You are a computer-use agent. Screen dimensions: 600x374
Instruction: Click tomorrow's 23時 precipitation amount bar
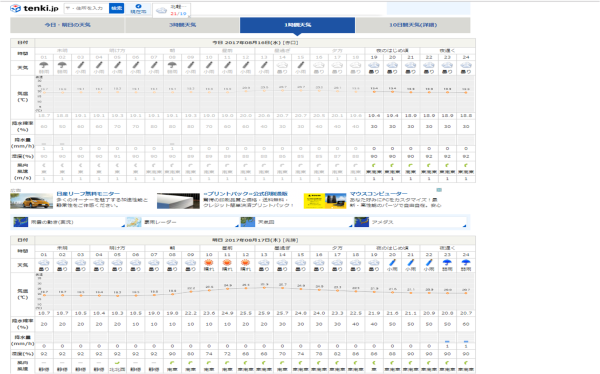447,341
